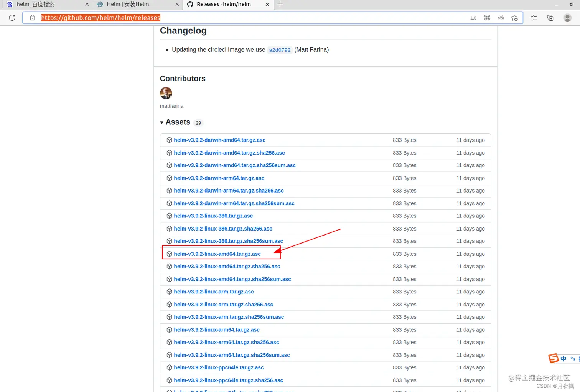
Task: Download helm-v3.9.2-darwin-amd64.tar.gz.sha256sum.asc
Action: pyautogui.click(x=235, y=165)
